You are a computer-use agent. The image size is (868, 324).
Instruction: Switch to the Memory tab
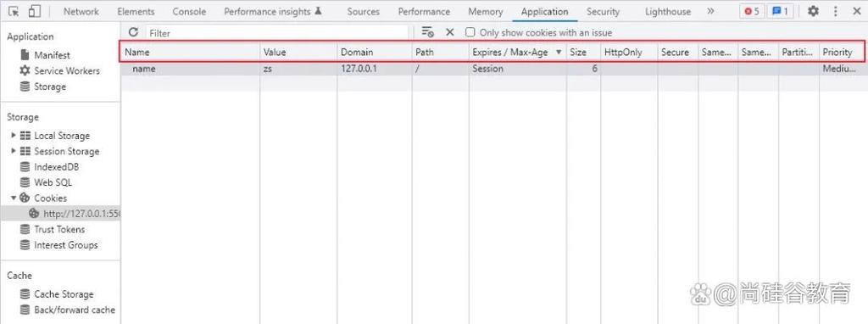[x=486, y=11]
